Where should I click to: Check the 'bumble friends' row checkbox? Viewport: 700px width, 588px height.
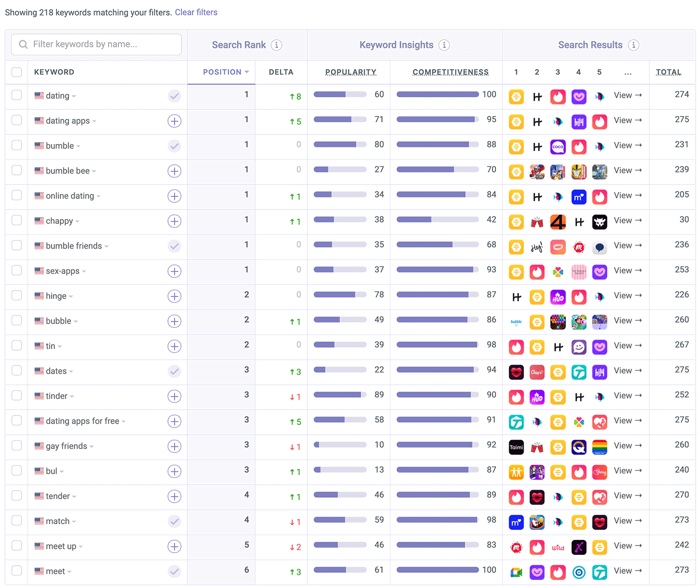[17, 245]
